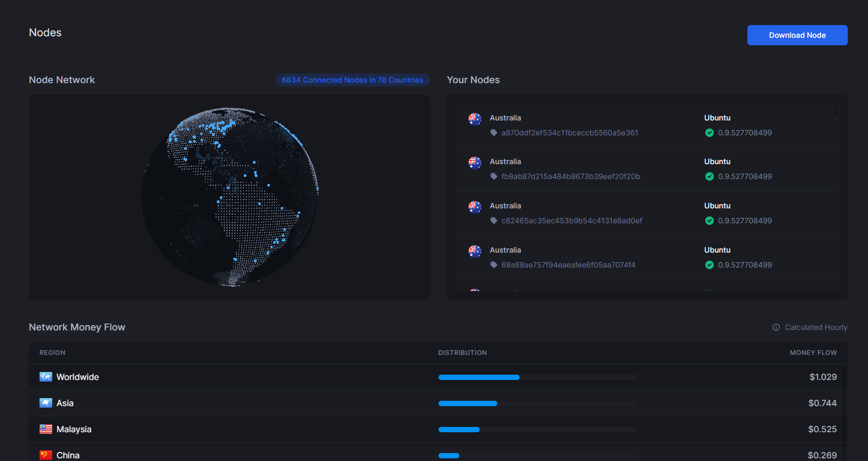Click the Worldwide map flag icon
The height and width of the screenshot is (461, 868).
point(46,377)
